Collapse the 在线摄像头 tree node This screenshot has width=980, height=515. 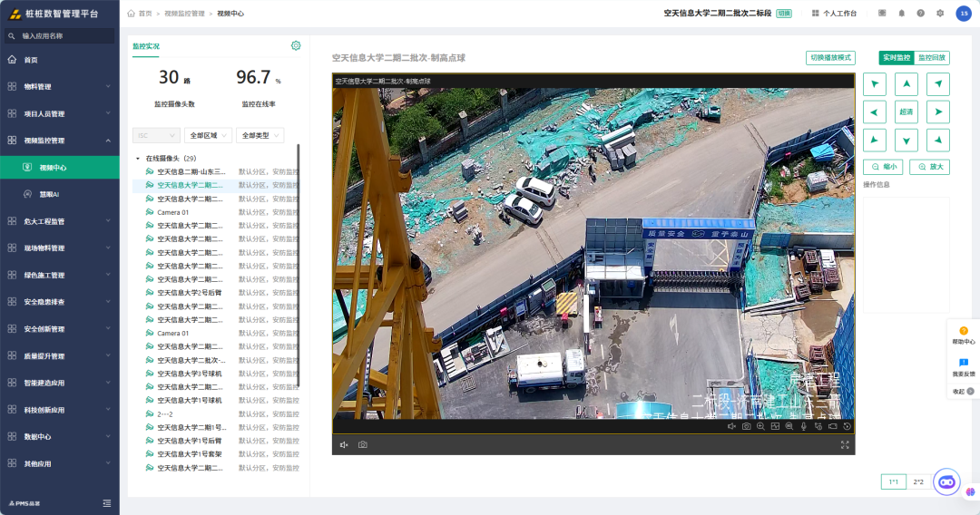point(138,159)
